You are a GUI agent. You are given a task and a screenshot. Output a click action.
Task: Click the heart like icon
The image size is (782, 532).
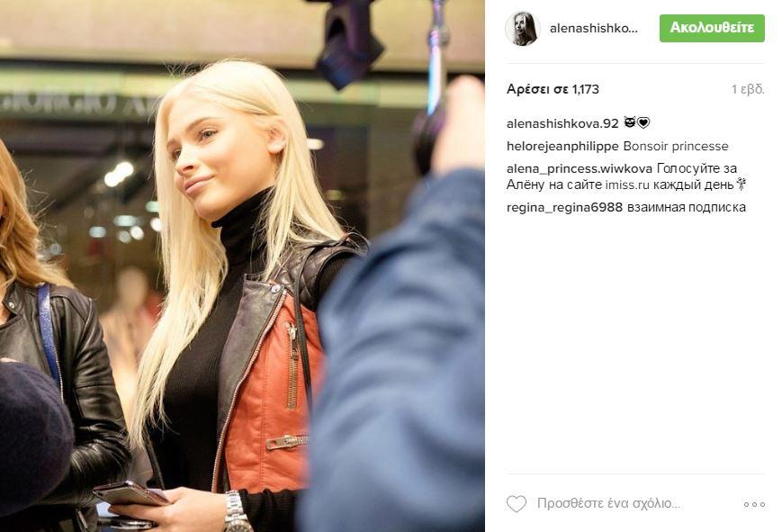(x=517, y=504)
